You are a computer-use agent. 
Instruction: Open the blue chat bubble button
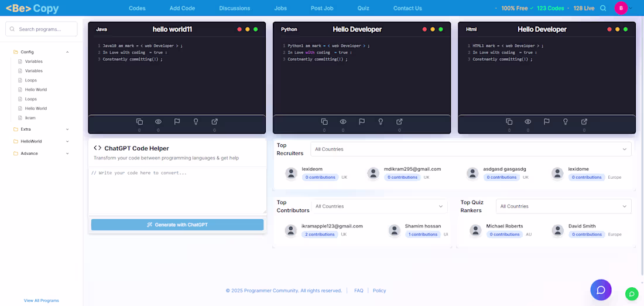pos(601,290)
